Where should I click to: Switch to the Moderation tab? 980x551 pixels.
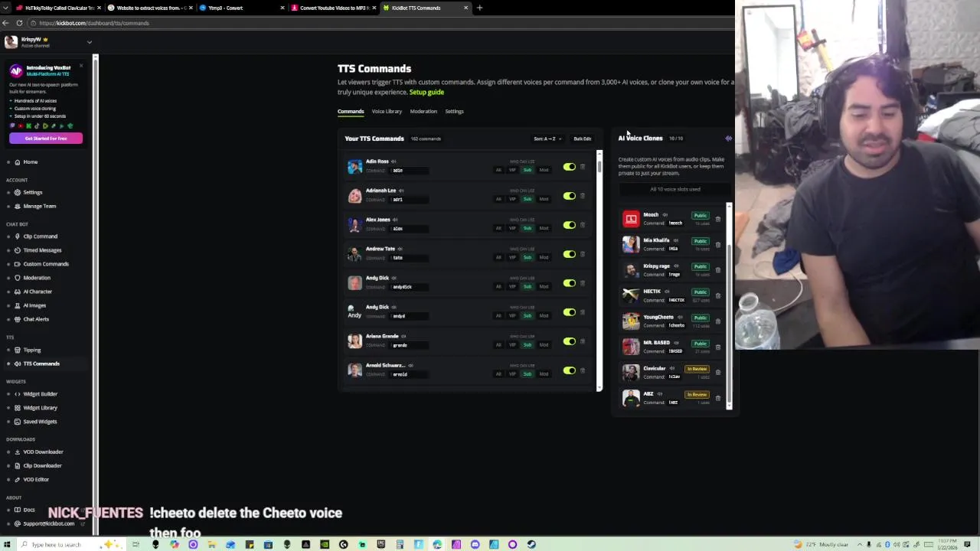(423, 112)
